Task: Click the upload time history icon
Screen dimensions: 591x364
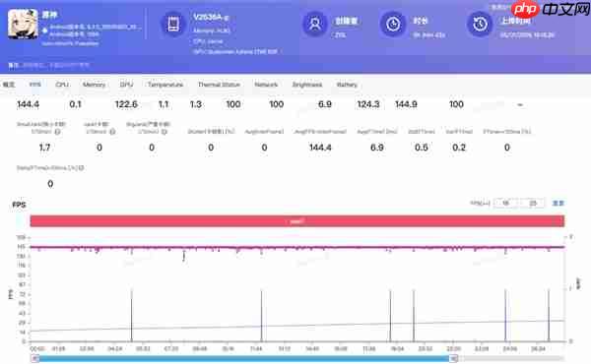Action: tap(480, 25)
